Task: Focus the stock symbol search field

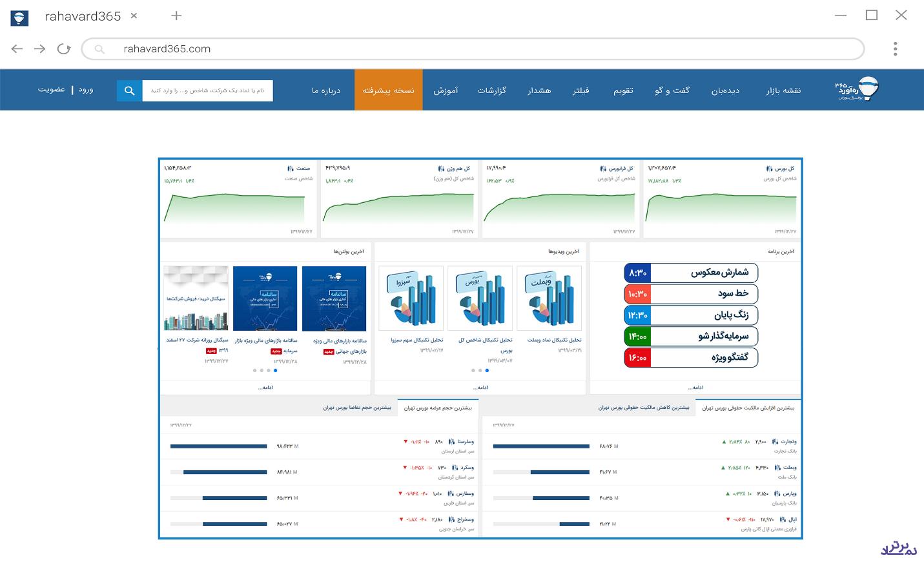Action: point(207,91)
